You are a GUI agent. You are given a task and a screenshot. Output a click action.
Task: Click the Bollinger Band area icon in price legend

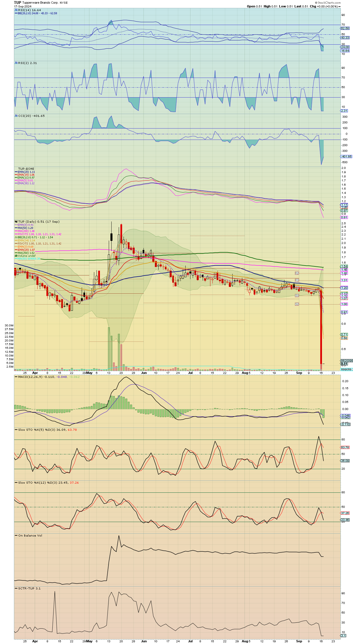[x=16, y=237]
